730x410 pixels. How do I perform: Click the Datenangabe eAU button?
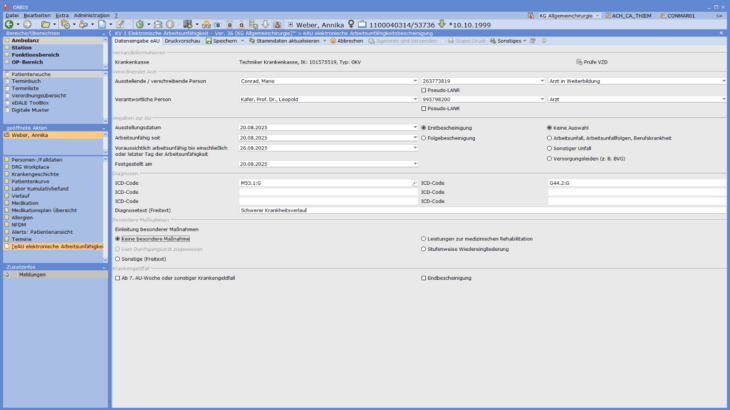click(x=138, y=41)
